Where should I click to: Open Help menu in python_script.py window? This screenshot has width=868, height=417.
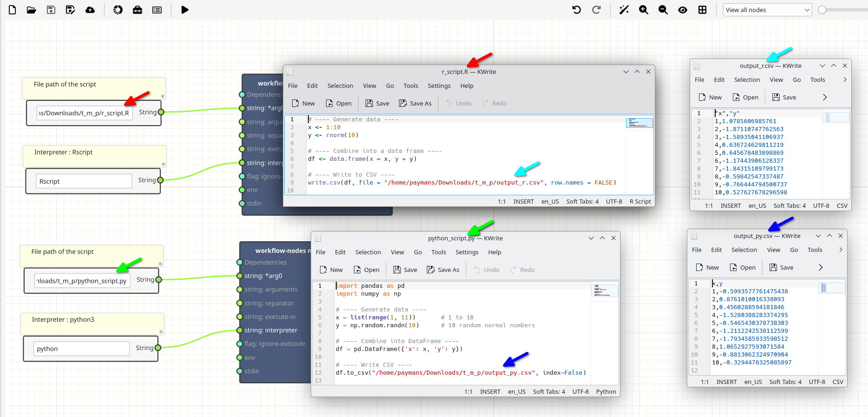click(495, 252)
